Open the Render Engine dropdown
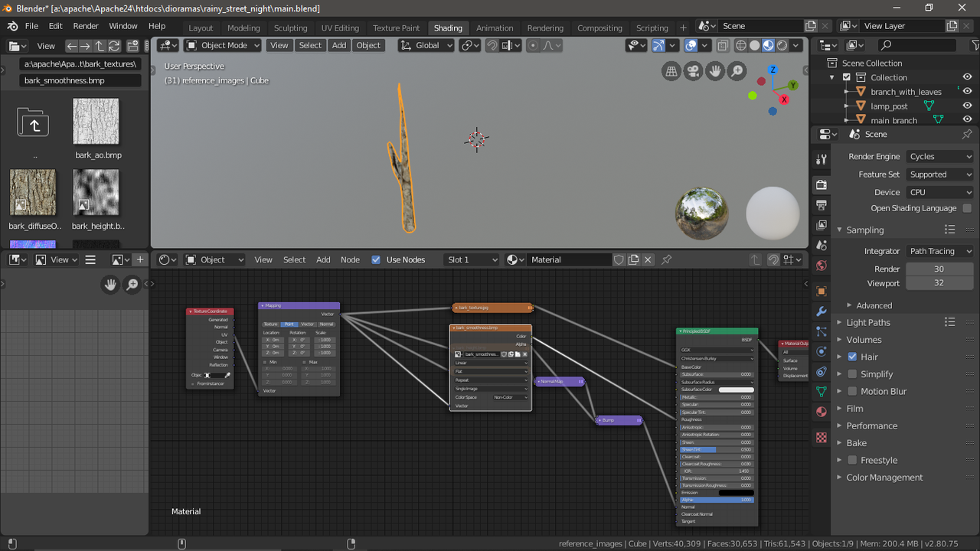 pos(939,156)
